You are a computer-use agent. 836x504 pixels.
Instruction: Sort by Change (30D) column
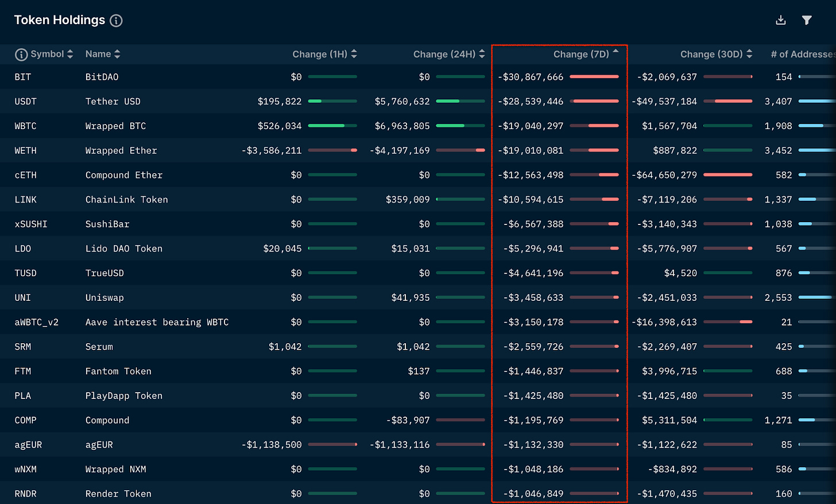tap(716, 54)
